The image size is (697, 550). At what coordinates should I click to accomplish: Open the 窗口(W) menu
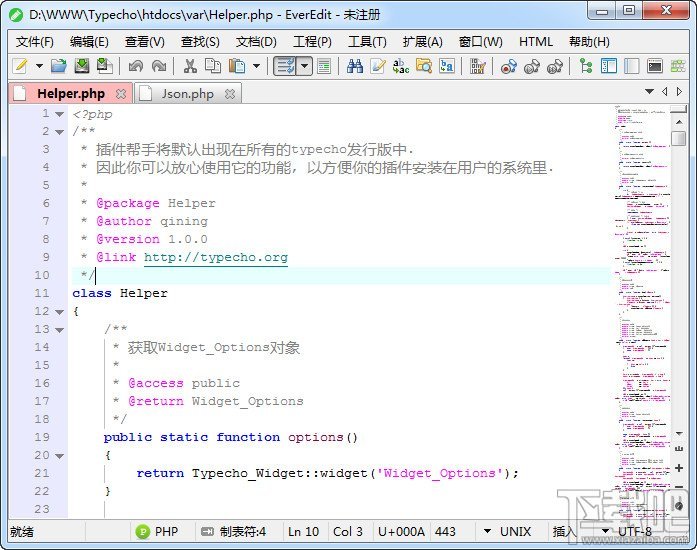coord(481,42)
